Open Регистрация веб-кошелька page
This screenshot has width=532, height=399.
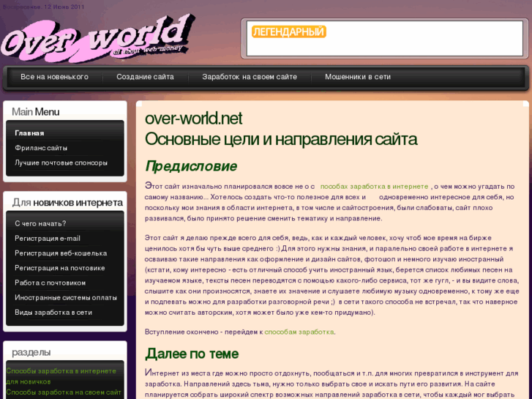click(61, 253)
